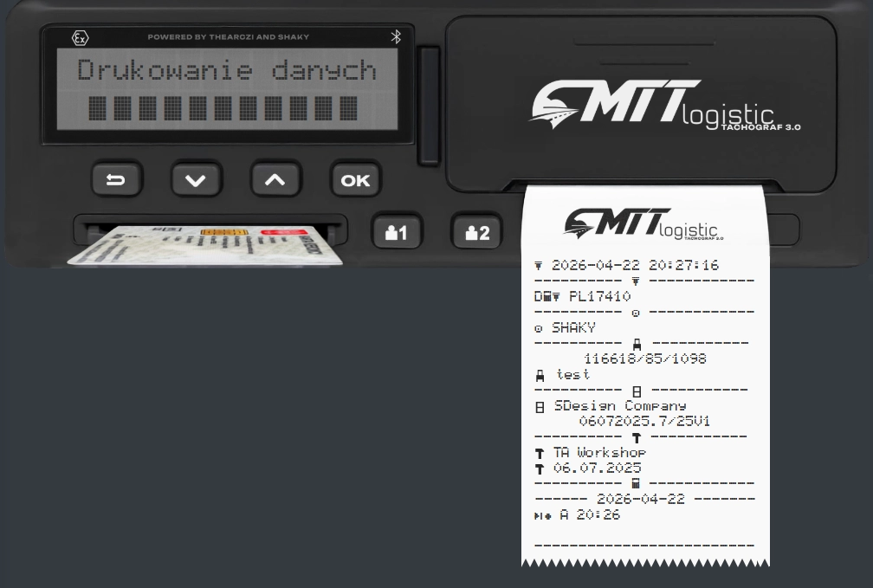Click 'POWERED BY THEARCZI AND SHAKY' label
873x588 pixels.
[229, 36]
